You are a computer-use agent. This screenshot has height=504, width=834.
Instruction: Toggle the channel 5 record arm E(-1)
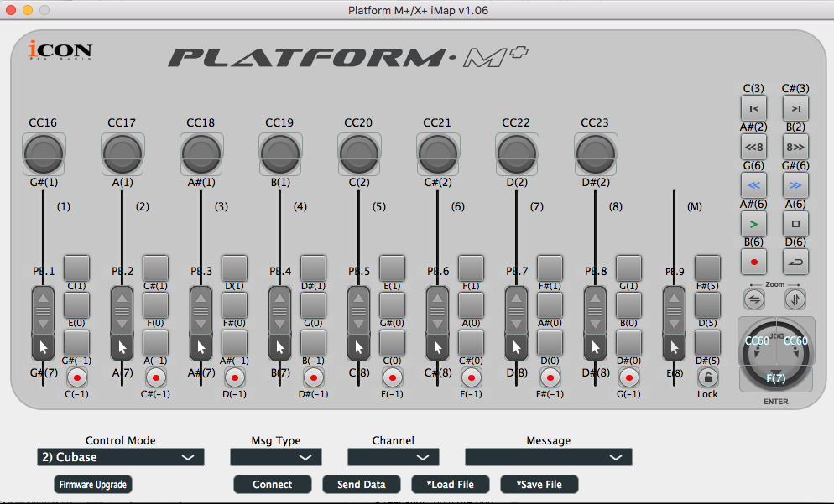[393, 378]
